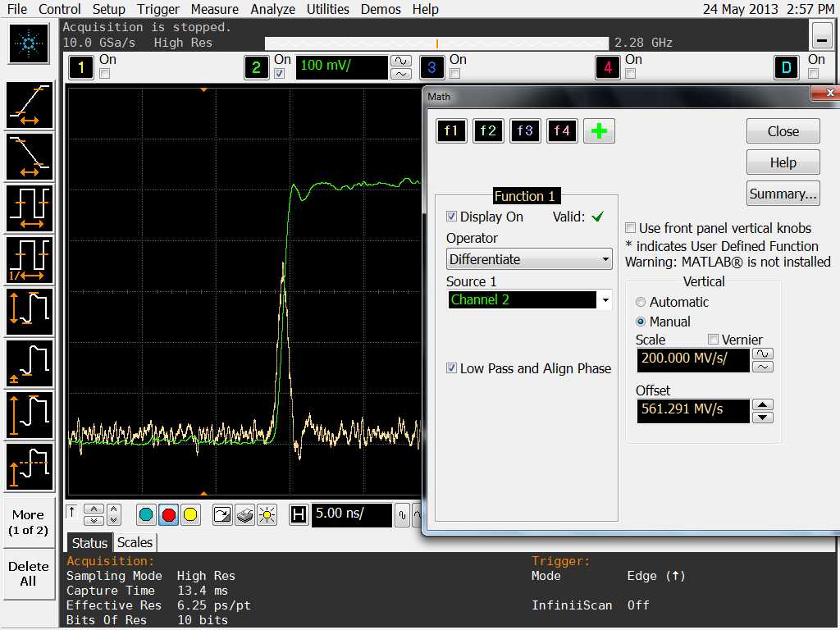This screenshot has width=840, height=630.
Task: Select the dashed-line average voltage measurement icon
Action: click(x=30, y=467)
